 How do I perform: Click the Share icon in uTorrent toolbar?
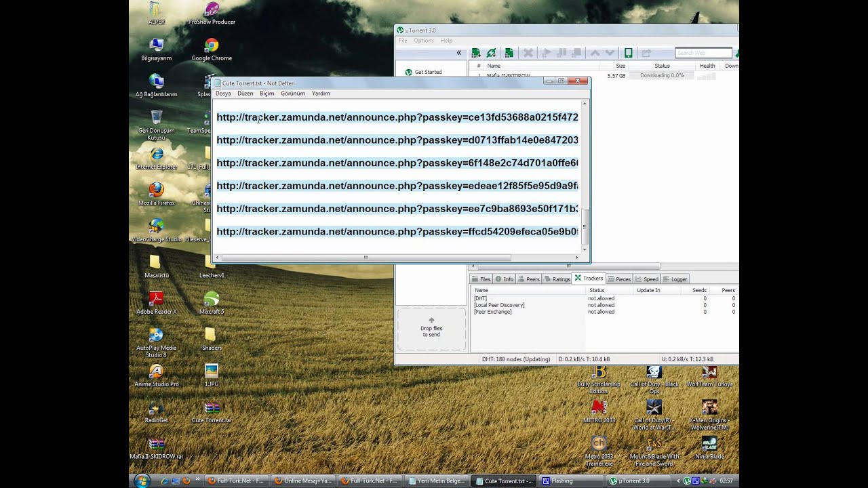(646, 53)
